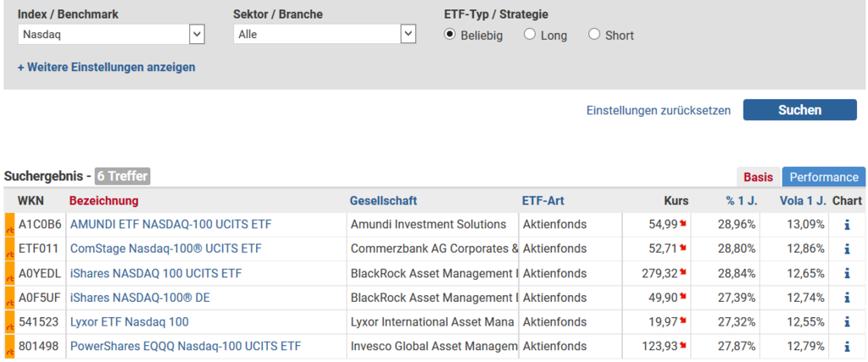Click orange marker icon beside WKN A1C0B6
Viewport: 868px width, 362px height.
pyautogui.click(x=9, y=225)
